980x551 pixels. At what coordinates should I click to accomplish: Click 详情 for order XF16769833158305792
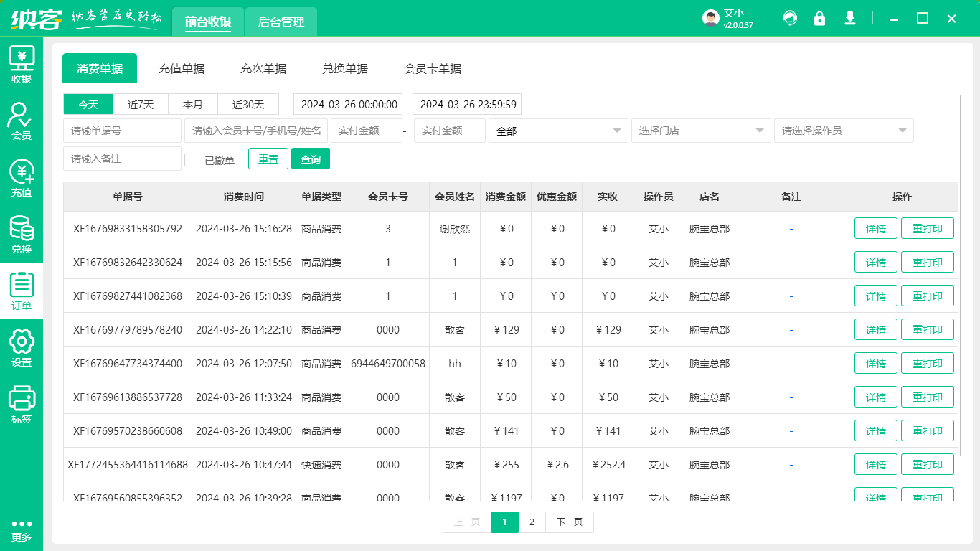point(875,228)
